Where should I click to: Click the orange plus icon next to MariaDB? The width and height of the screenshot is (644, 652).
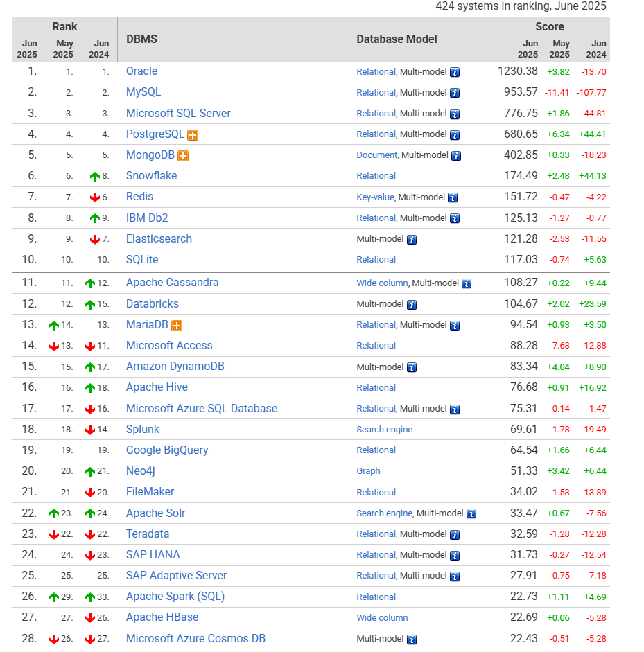[x=177, y=325]
